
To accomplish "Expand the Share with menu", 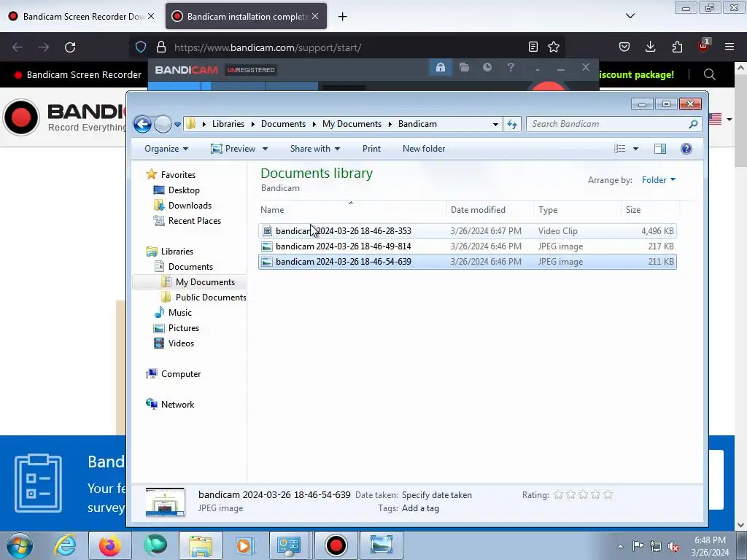I will (x=315, y=149).
